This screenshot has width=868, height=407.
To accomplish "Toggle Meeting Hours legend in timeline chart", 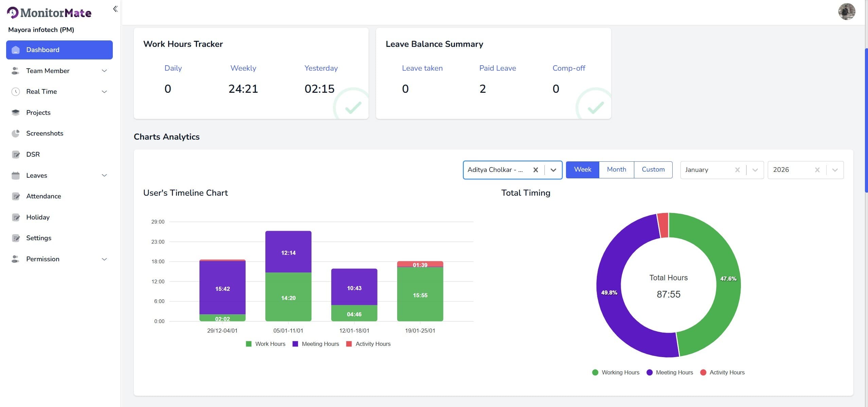I will pyautogui.click(x=316, y=344).
